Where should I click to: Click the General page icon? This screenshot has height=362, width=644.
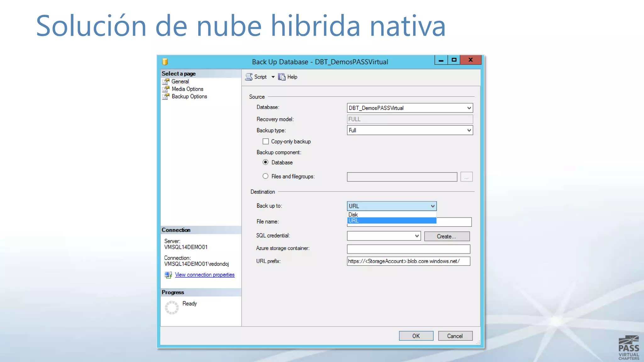point(166,82)
